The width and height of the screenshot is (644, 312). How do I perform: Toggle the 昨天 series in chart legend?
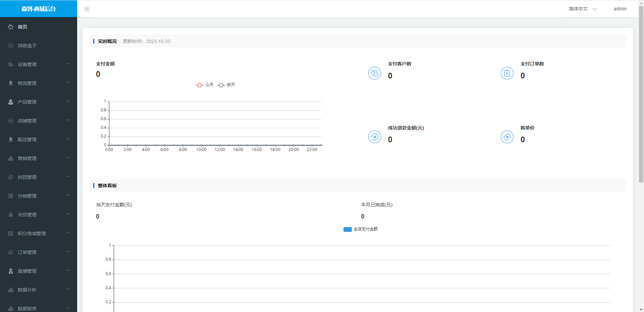[226, 85]
